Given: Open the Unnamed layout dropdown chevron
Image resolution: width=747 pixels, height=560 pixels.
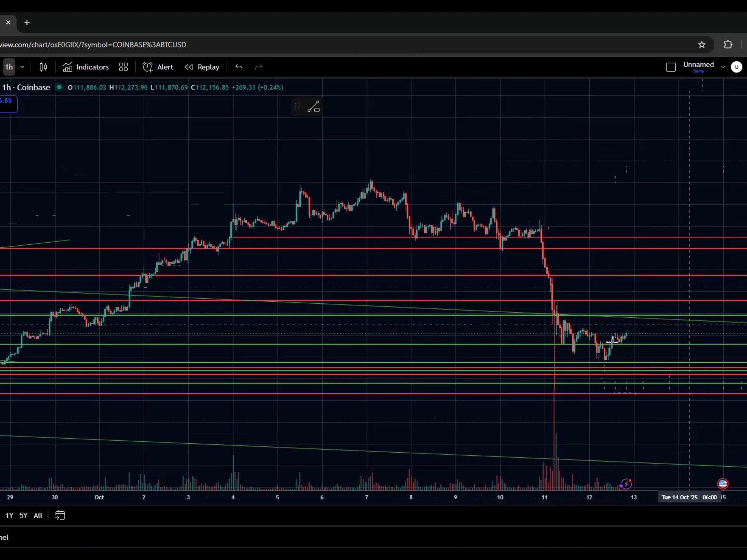Looking at the screenshot, I should pyautogui.click(x=723, y=67).
